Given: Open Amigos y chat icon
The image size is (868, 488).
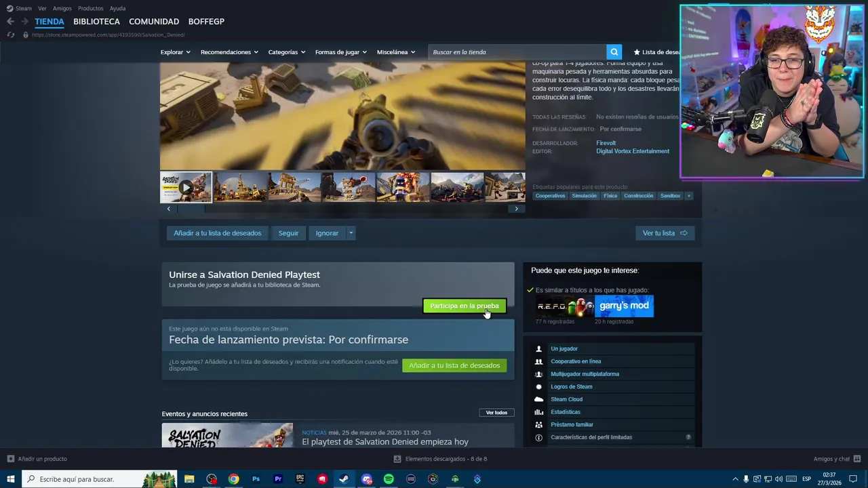Looking at the screenshot, I should pyautogui.click(x=857, y=459).
